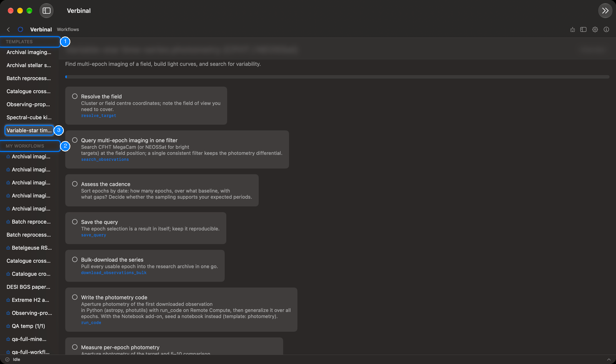Mark 'Query multi-epoch imaging' step complete
This screenshot has width=616, height=364.
click(75, 140)
